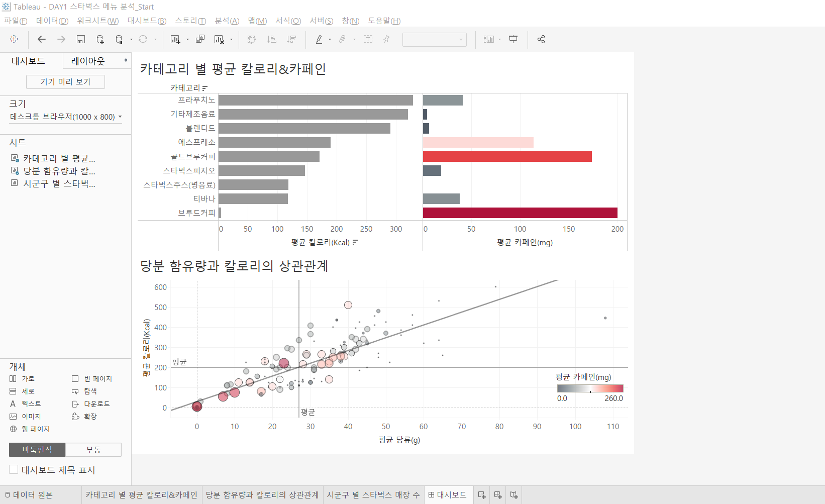This screenshot has width=825, height=504.
Task: Select 부동 floating mode
Action: point(93,450)
